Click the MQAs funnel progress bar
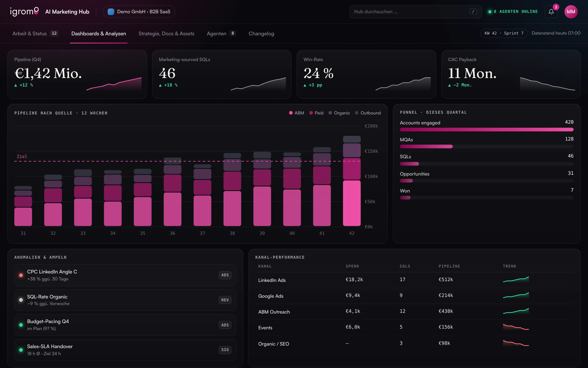This screenshot has height=368, width=588. point(487,146)
